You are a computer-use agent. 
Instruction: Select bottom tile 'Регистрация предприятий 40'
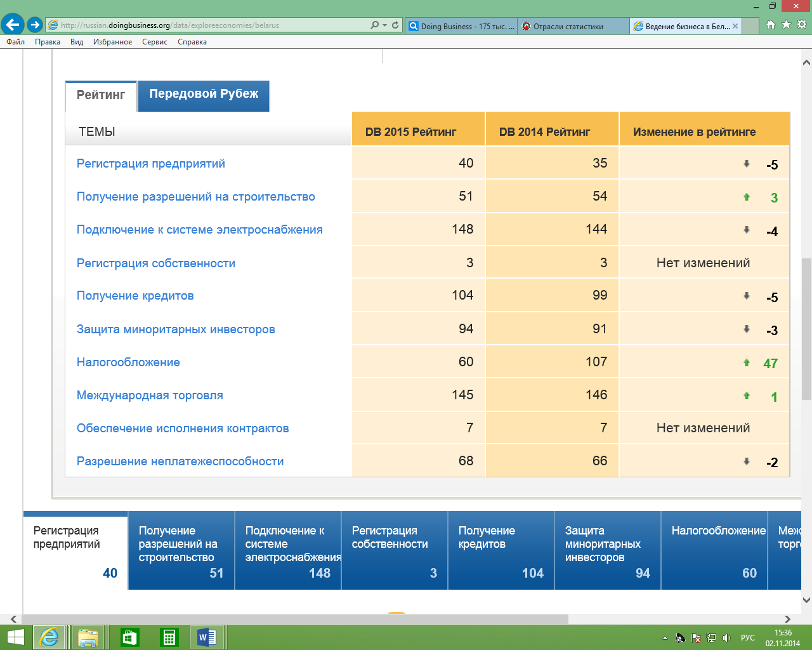75,550
